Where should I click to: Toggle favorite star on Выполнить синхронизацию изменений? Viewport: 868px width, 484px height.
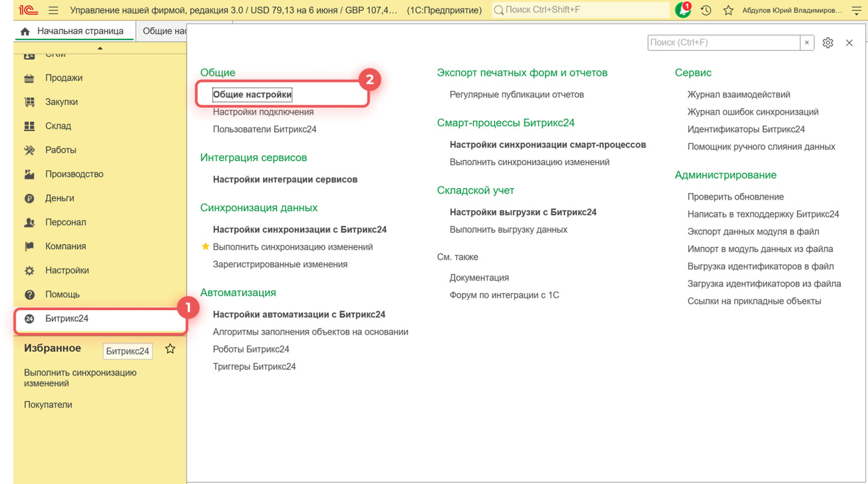[205, 247]
